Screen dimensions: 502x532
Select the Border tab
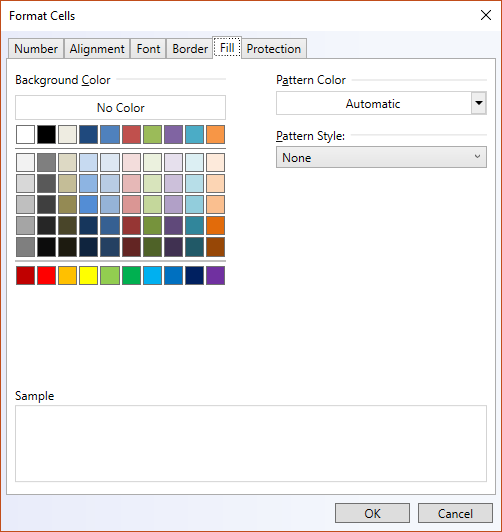[x=190, y=49]
